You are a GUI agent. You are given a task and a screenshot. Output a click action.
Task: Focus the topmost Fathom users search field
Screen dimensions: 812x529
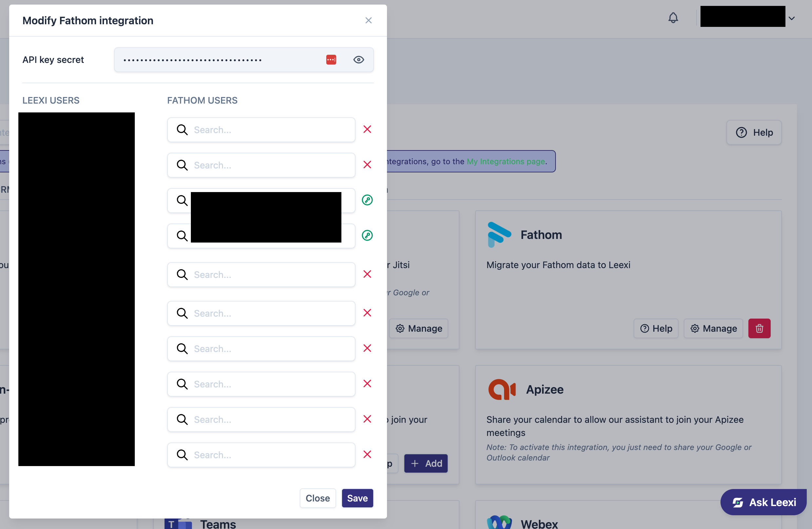[x=261, y=129]
